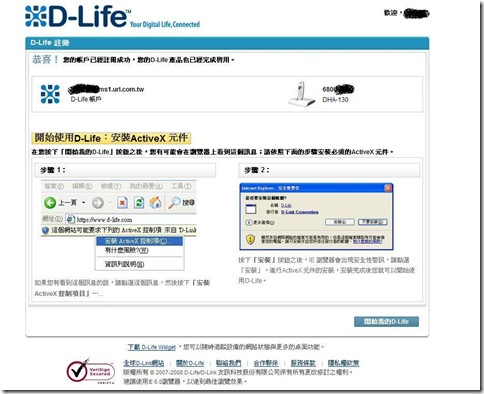The image size is (484, 394).
Task: Click the DHA-130 model text
Action: click(335, 100)
